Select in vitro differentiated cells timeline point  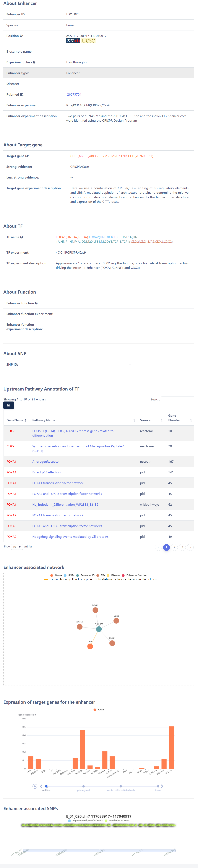point(121,786)
